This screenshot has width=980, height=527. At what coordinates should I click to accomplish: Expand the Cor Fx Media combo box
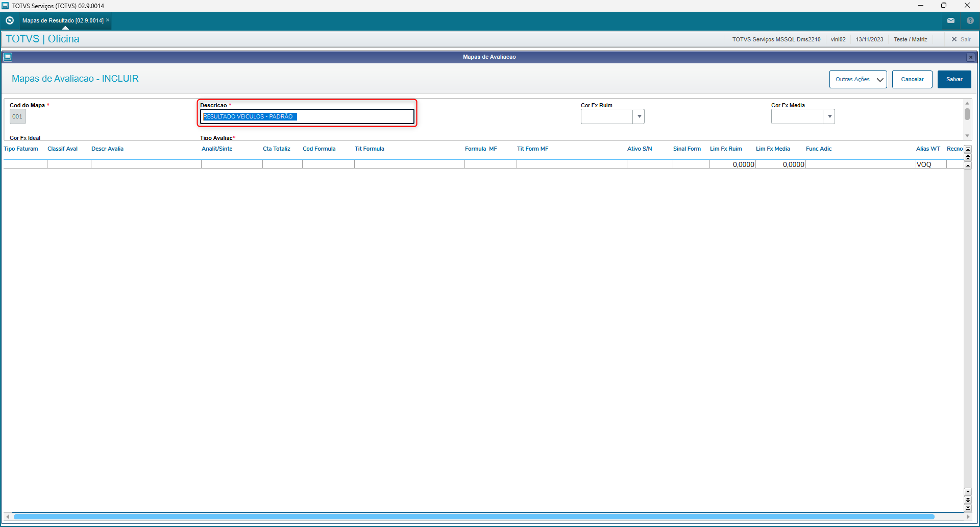(x=829, y=116)
